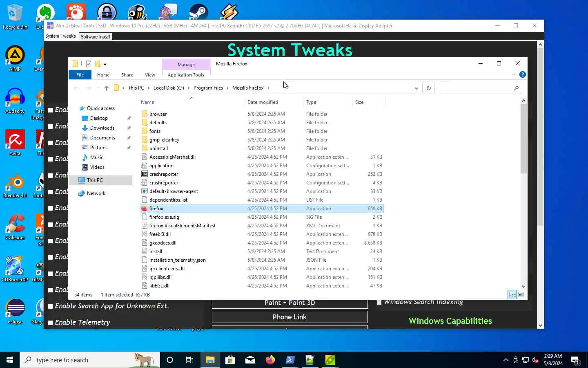Open PowerShell taskbar icon
Viewport: 588px width, 368px height.
tap(290, 360)
